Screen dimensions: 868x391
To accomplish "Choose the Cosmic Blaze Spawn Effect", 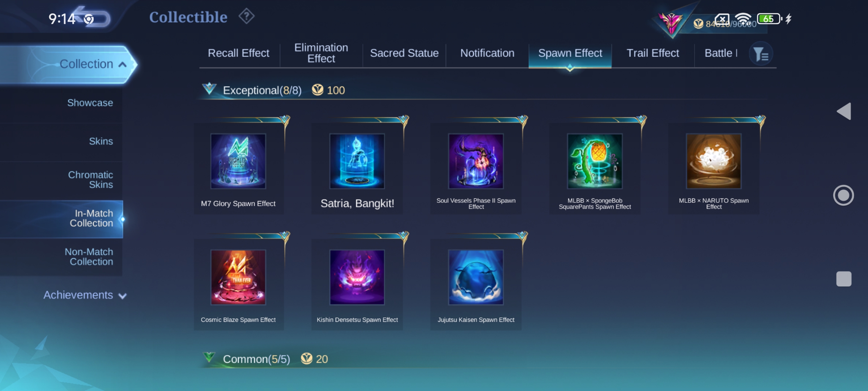I will pyautogui.click(x=238, y=277).
